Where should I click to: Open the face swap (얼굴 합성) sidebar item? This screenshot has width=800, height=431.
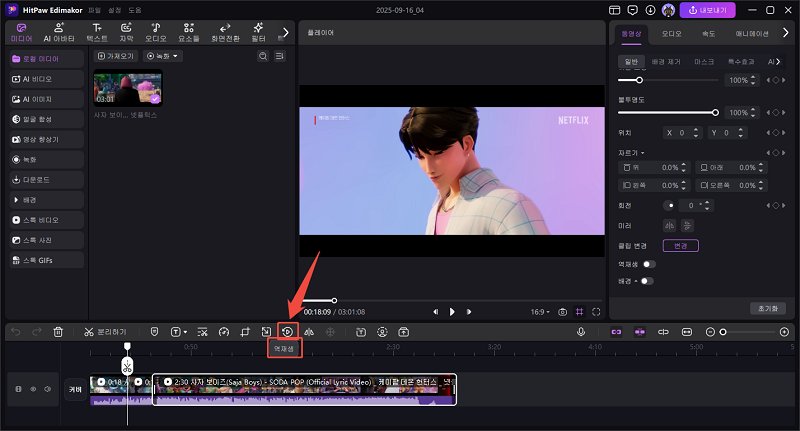coord(46,119)
